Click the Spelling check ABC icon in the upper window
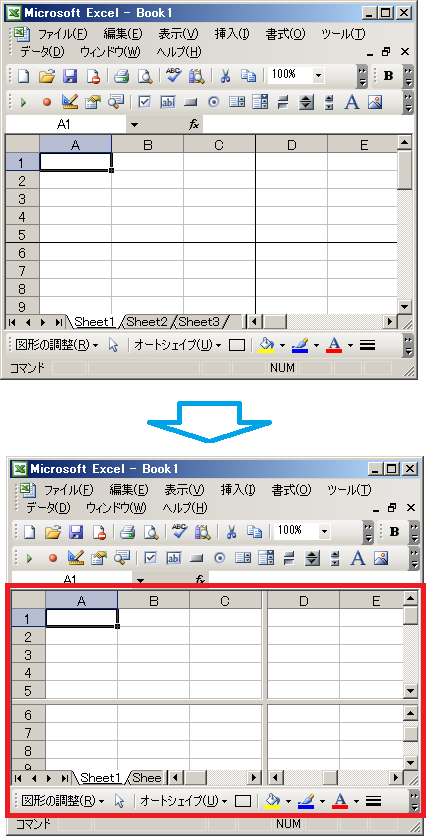 click(173, 76)
